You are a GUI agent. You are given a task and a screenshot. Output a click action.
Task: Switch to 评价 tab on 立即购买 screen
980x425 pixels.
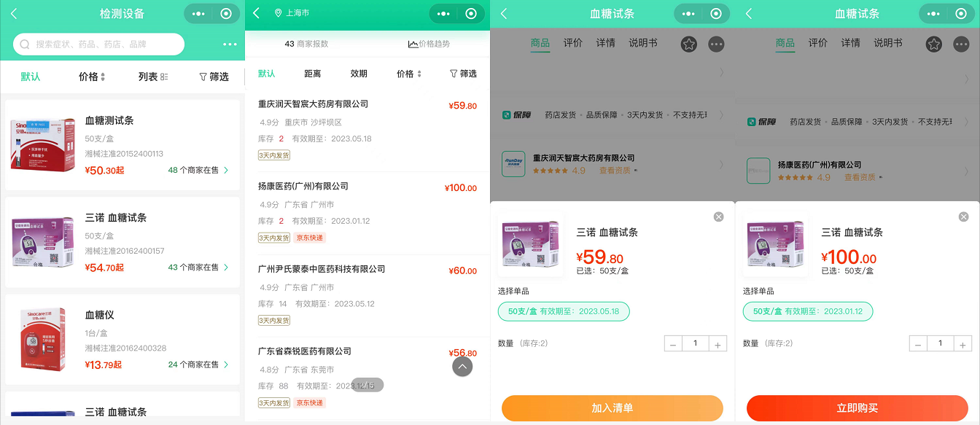(x=818, y=43)
